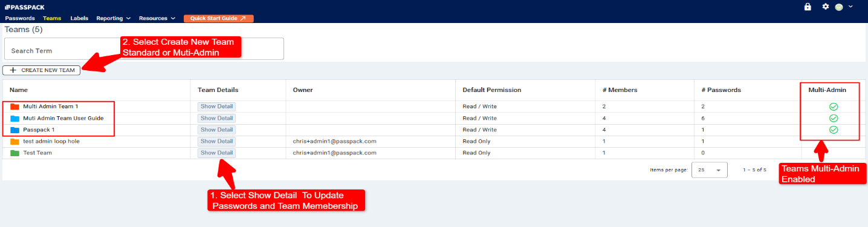Click the Multi-Admin checkmark for Multi Admin Team 1
Screen dimensions: 868x227
(x=833, y=107)
